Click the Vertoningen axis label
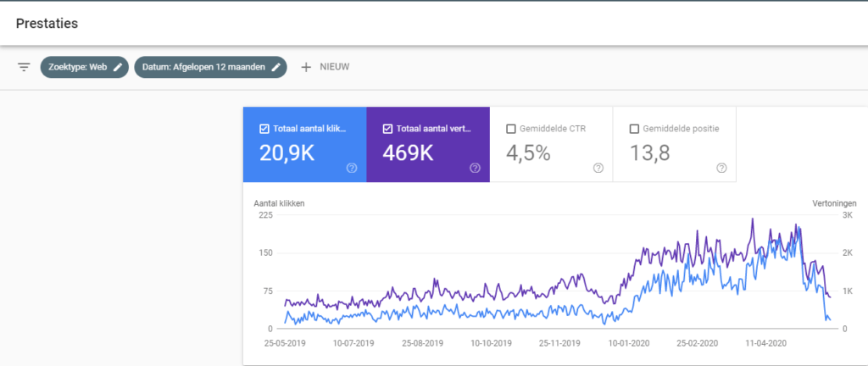The height and width of the screenshot is (366, 868). click(834, 202)
